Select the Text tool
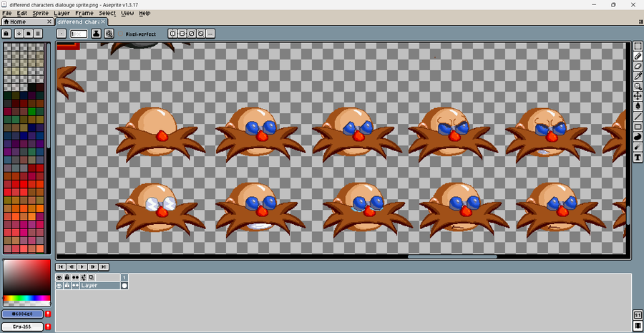644x333 pixels. (638, 157)
